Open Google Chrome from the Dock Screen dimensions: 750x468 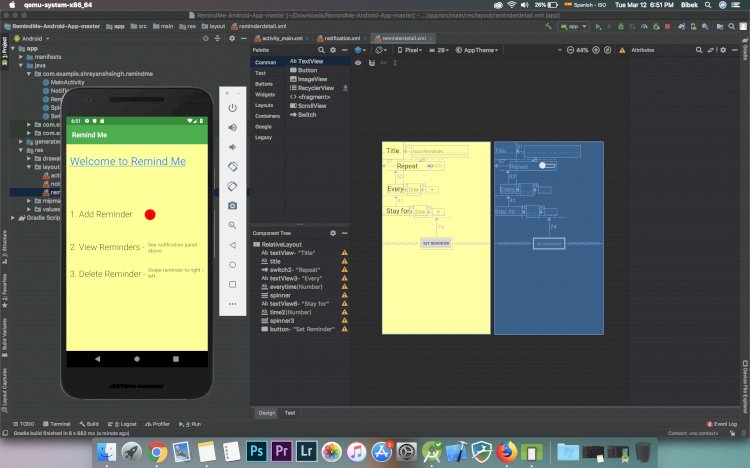click(x=156, y=452)
